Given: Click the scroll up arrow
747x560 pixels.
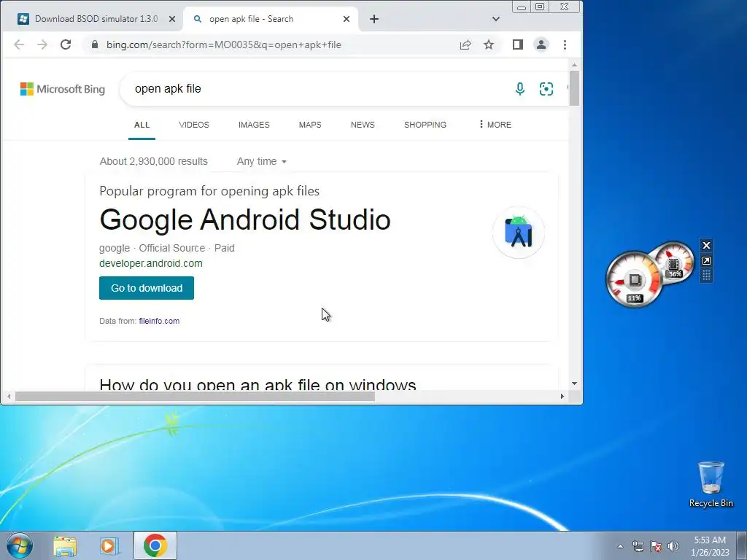Looking at the screenshot, I should click(x=574, y=65).
